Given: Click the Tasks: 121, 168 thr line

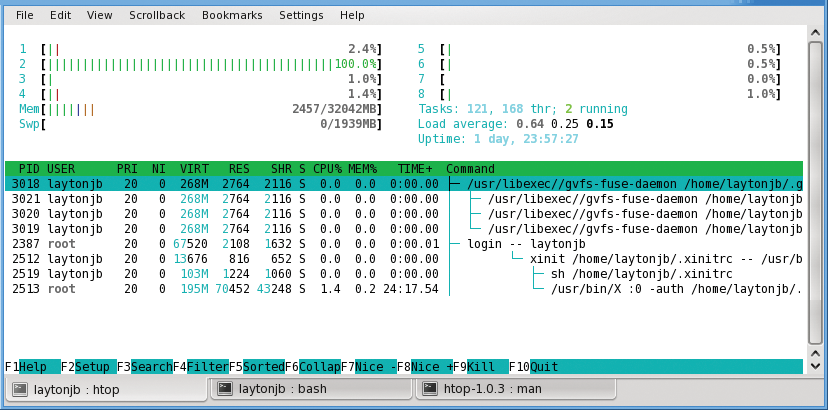Looking at the screenshot, I should tap(523, 109).
